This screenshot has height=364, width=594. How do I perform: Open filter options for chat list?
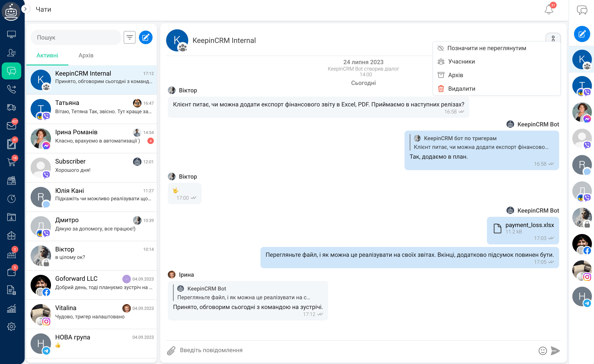click(129, 37)
